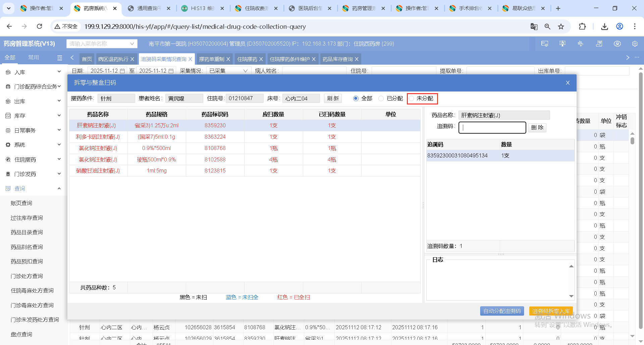644x345 pixels.
Task: Close the 拆零与整盒扫码 dialog
Action: pos(568,83)
